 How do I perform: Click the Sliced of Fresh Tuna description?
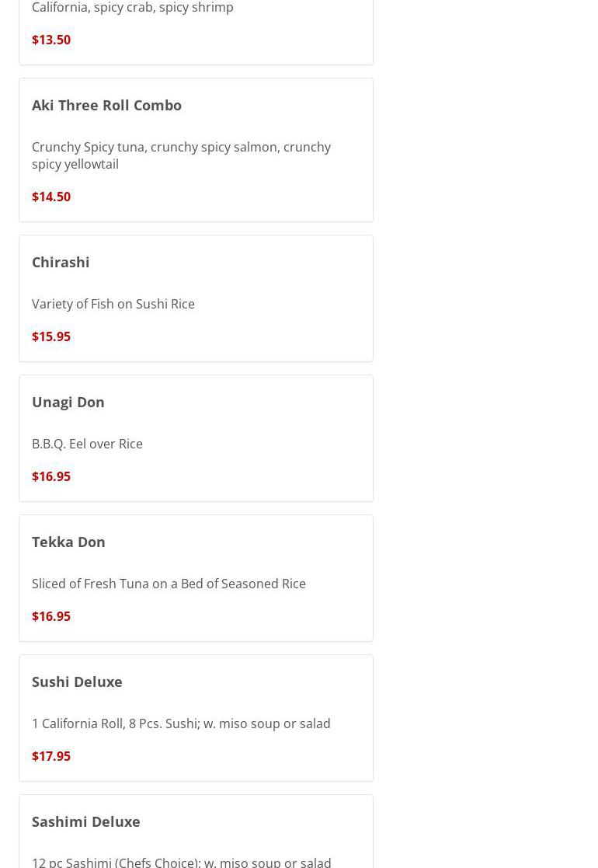pos(169,584)
